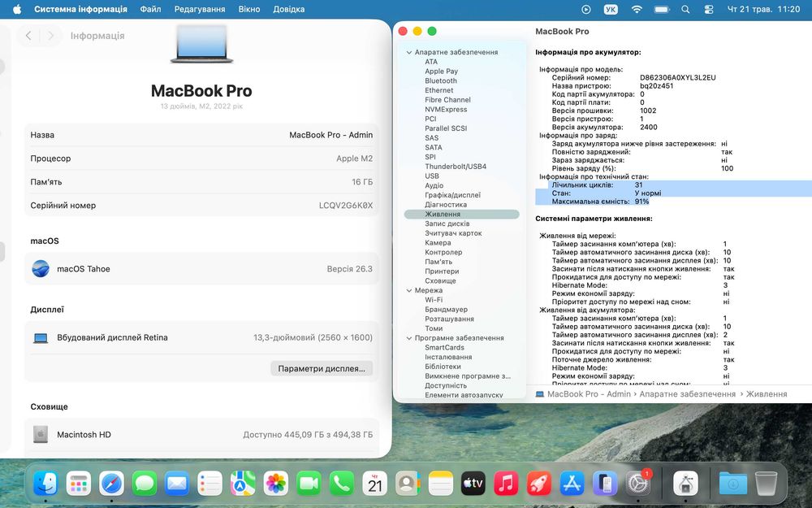Open Wi-Fi status menu
This screenshot has width=812, height=508.
(637, 9)
